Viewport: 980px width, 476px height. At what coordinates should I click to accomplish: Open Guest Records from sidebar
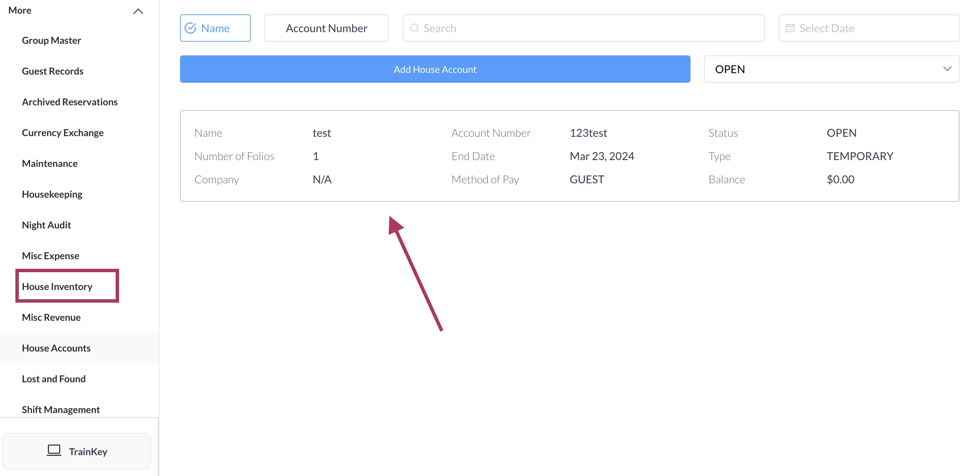(52, 71)
